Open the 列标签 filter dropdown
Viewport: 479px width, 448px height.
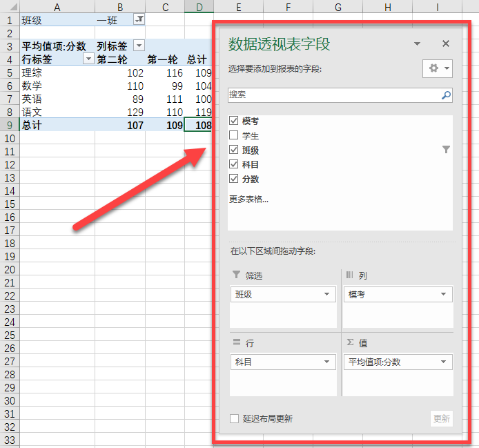coord(139,46)
